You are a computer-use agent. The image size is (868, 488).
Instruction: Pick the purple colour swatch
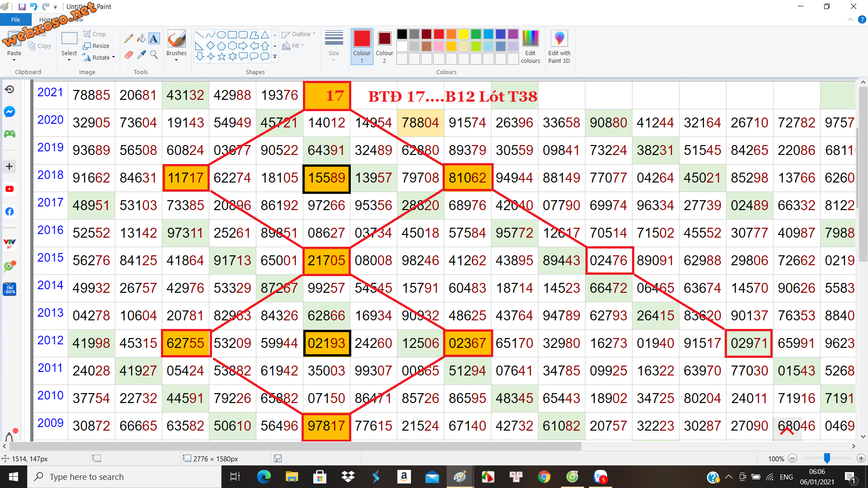pyautogui.click(x=513, y=34)
